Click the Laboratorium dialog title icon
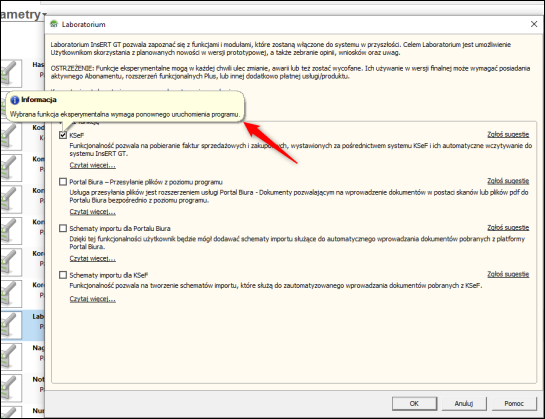The width and height of the screenshot is (545, 419). point(54,24)
